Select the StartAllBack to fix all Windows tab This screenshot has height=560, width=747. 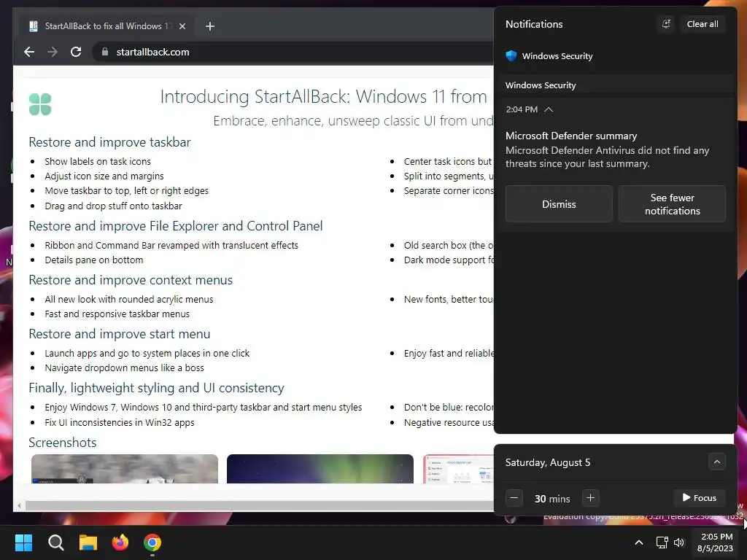point(106,26)
